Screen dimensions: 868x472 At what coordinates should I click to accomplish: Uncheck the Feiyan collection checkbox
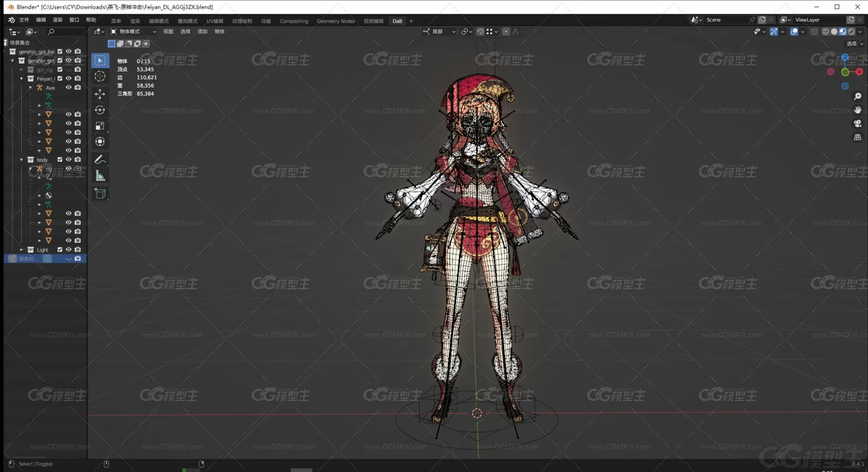(60, 79)
